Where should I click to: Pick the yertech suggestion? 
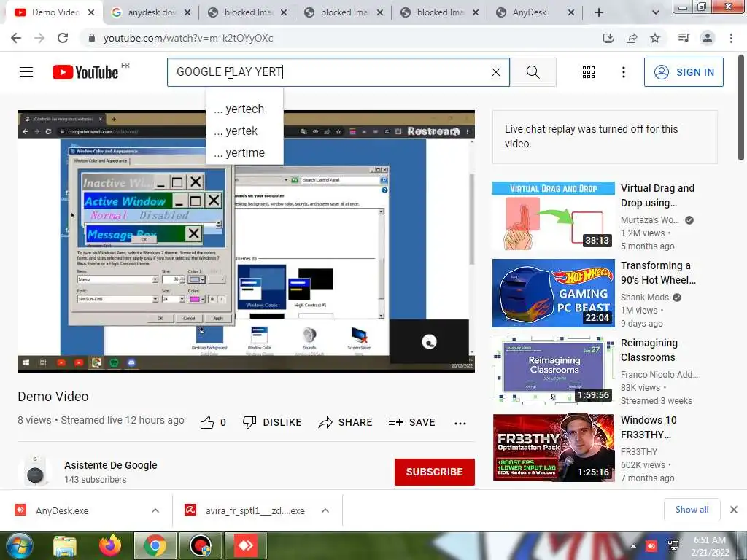pos(244,109)
